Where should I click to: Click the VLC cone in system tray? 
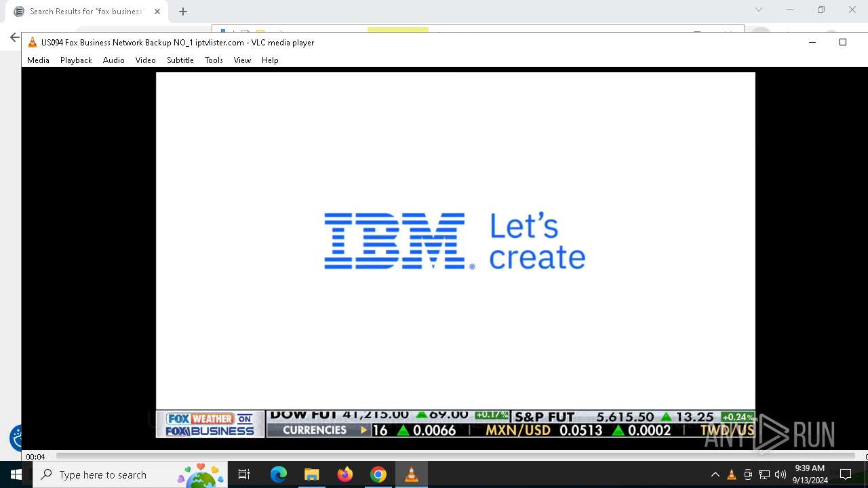click(x=732, y=474)
